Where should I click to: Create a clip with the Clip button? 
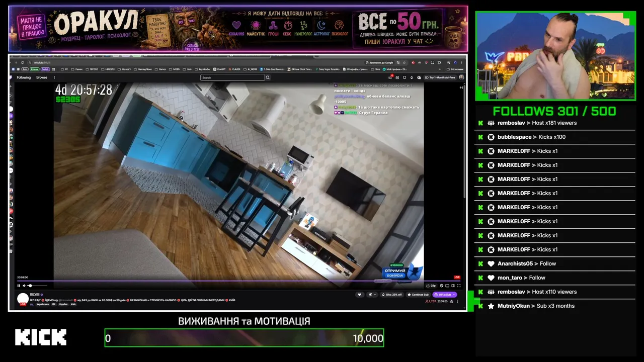(x=431, y=286)
